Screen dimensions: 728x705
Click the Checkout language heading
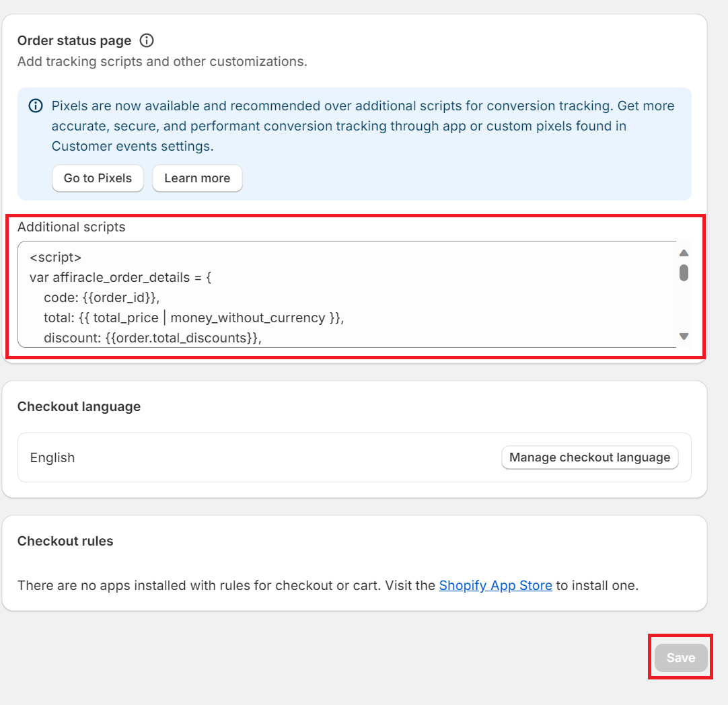(x=79, y=406)
